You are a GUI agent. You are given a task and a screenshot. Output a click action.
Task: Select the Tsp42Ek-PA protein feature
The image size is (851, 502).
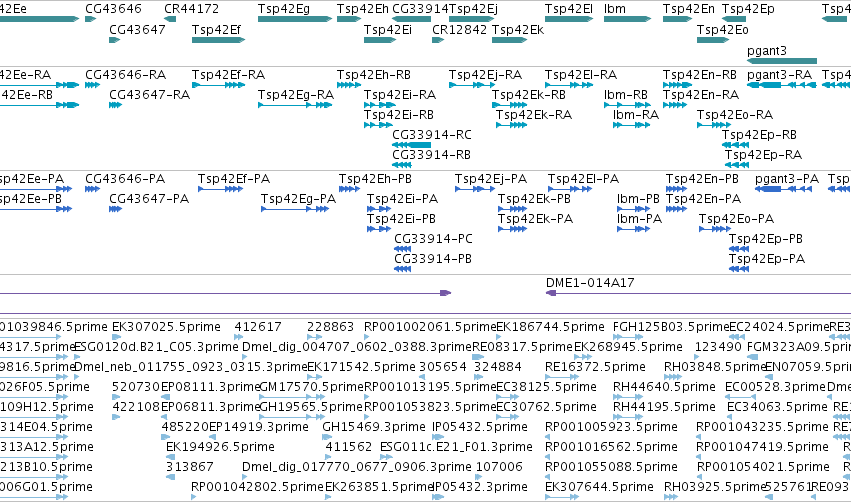[512, 229]
